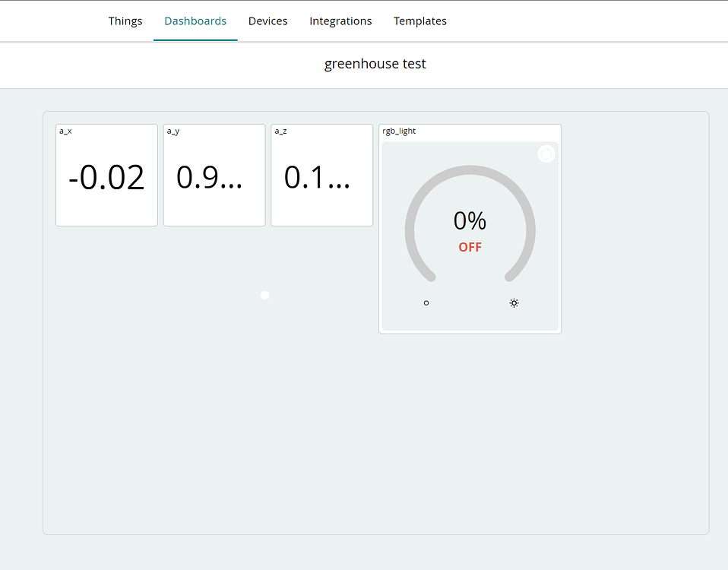Click the rgb_light widget title

[399, 131]
